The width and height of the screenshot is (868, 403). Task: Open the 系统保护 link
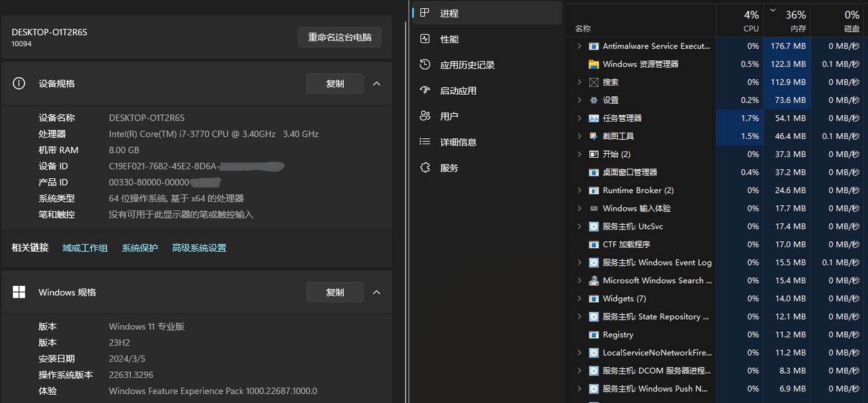140,248
